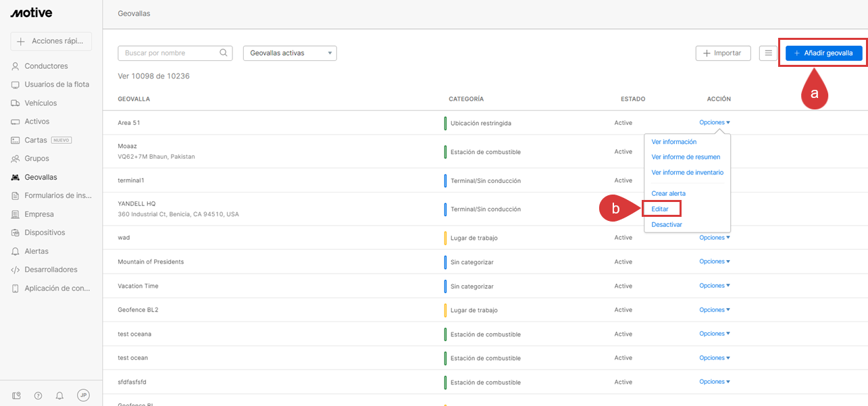
Task: Open the Cartas NUEVO section
Action: click(48, 140)
